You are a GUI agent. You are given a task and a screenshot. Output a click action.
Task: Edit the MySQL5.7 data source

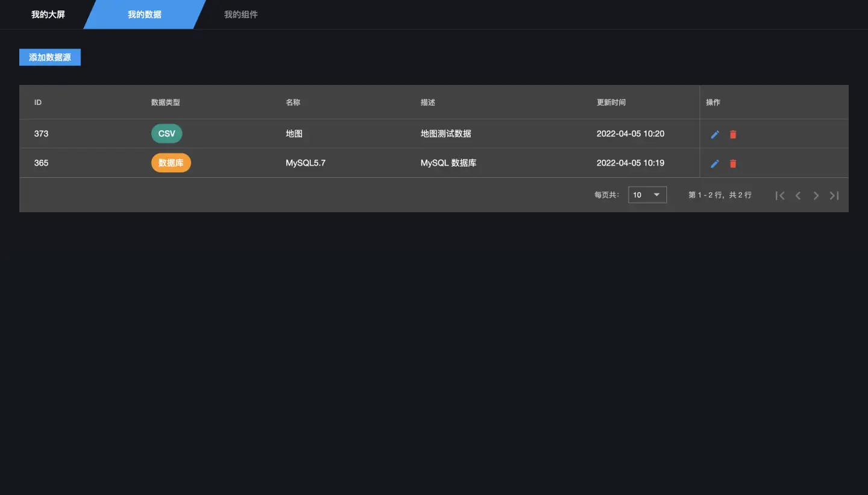[x=715, y=163]
